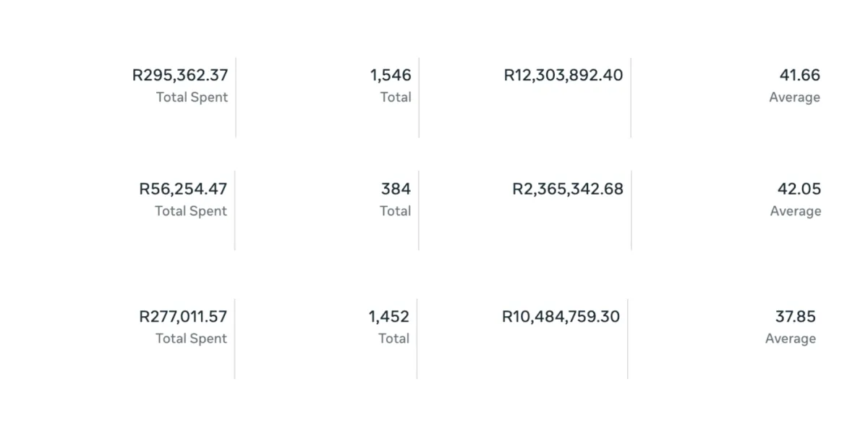Click the 1,452 total count
868x421 pixels.
click(x=389, y=317)
